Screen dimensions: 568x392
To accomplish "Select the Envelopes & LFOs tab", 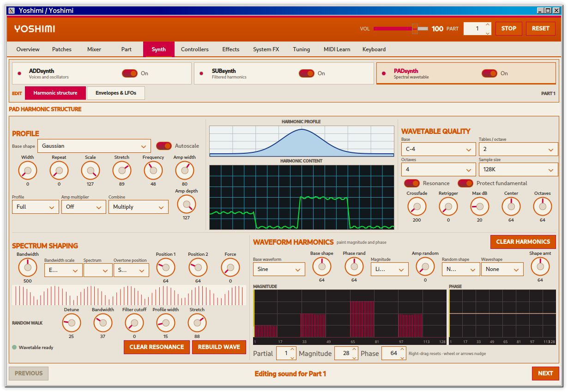I will (x=116, y=93).
